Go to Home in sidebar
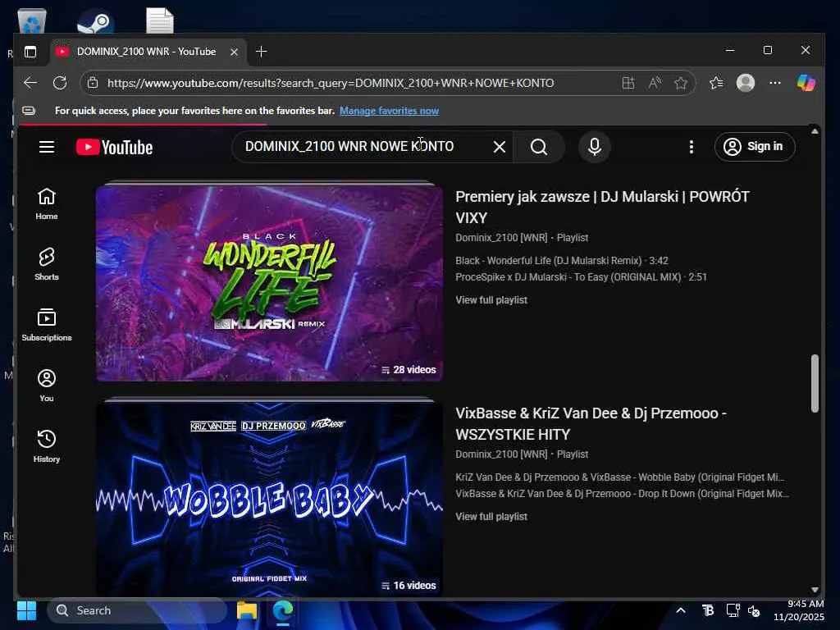840x630 pixels. point(47,204)
